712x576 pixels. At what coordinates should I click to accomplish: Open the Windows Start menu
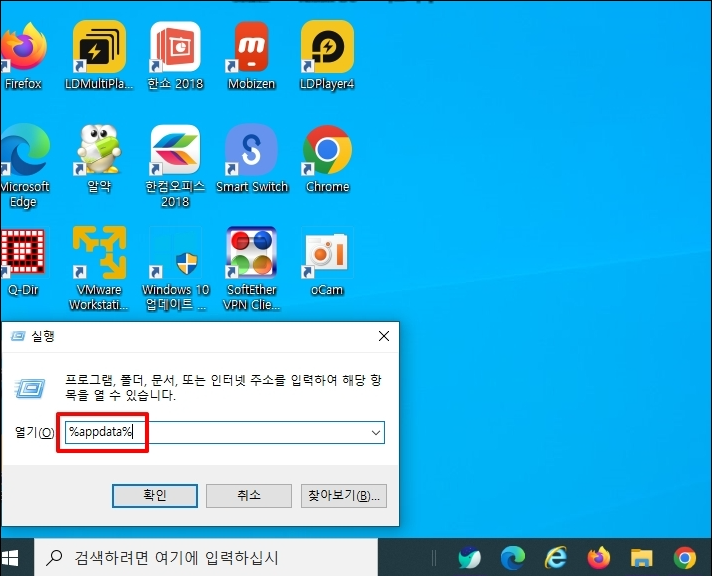(10, 558)
